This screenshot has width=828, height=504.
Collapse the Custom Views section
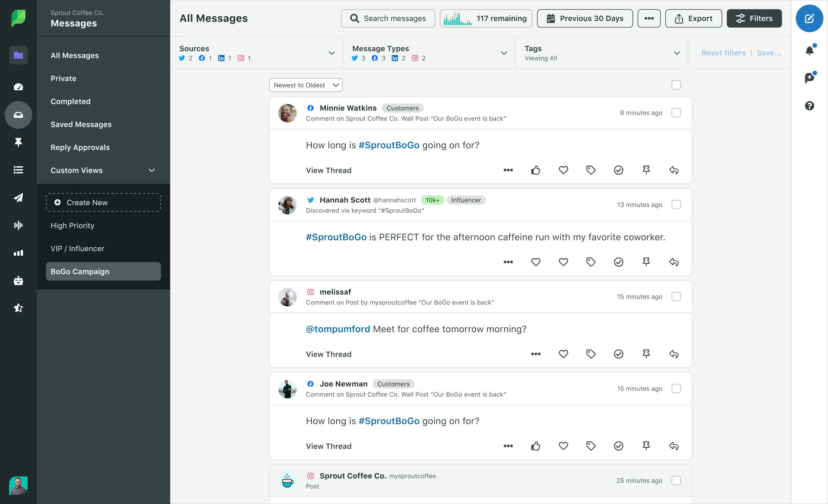(x=152, y=170)
